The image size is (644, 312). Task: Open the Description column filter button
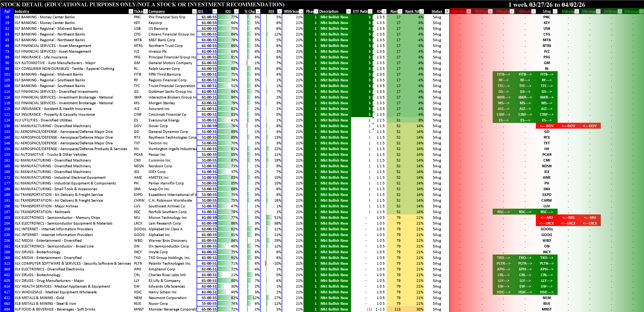(x=348, y=11)
